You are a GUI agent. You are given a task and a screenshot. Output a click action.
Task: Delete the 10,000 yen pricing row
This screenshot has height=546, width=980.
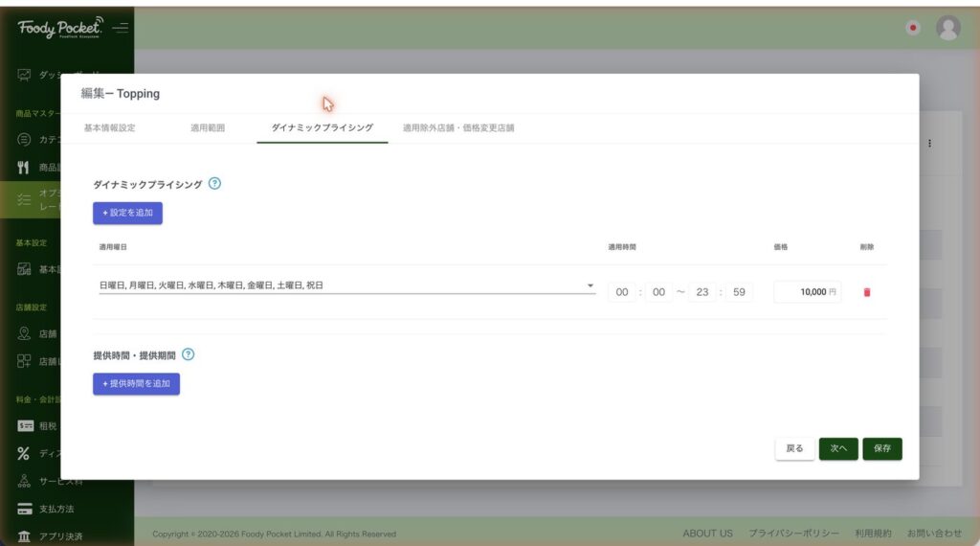click(867, 292)
